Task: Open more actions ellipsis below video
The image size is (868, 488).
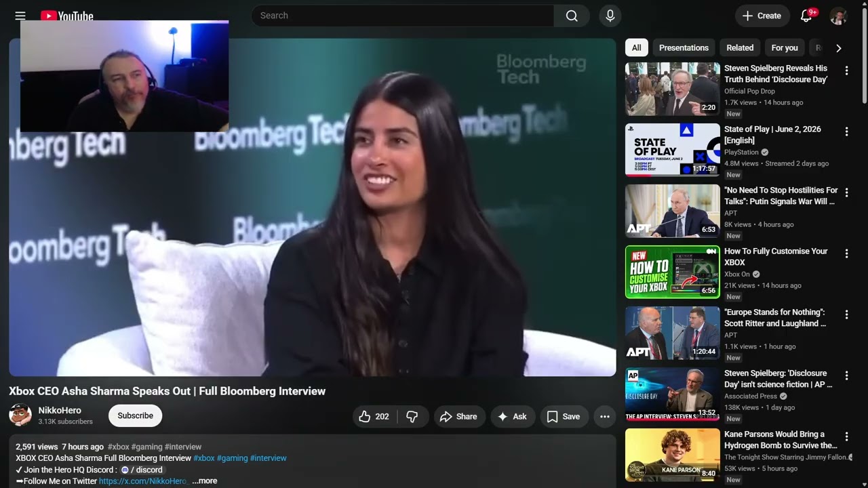Action: 605,416
